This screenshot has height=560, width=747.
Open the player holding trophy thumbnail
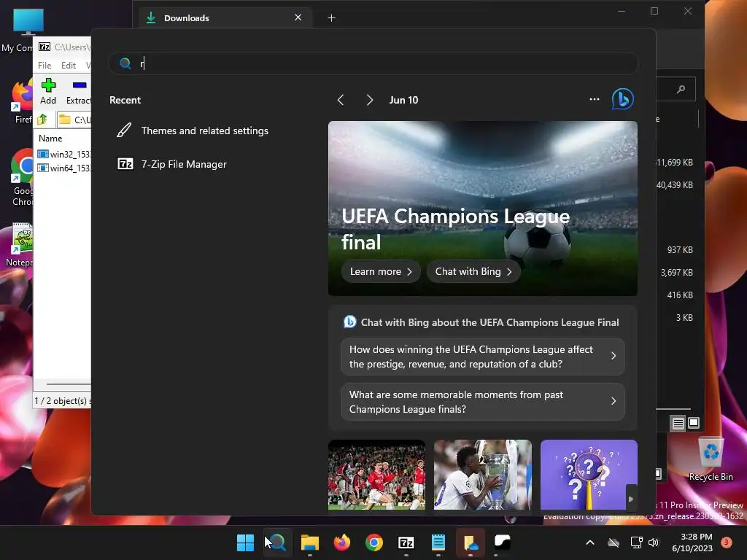[483, 475]
